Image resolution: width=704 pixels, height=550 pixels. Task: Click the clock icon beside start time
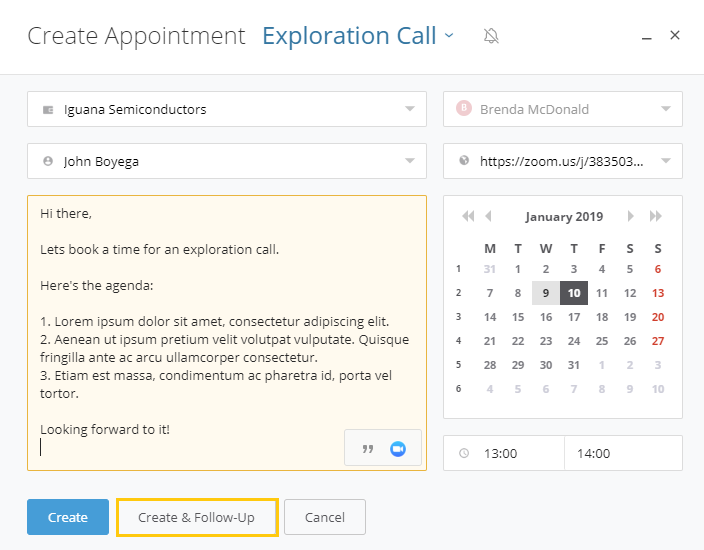[463, 454]
